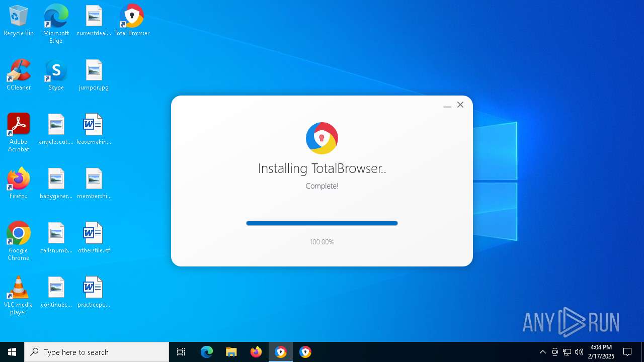Viewport: 644px width, 362px height.
Task: Select the CCleaner desktop shortcut
Action: pos(19,75)
